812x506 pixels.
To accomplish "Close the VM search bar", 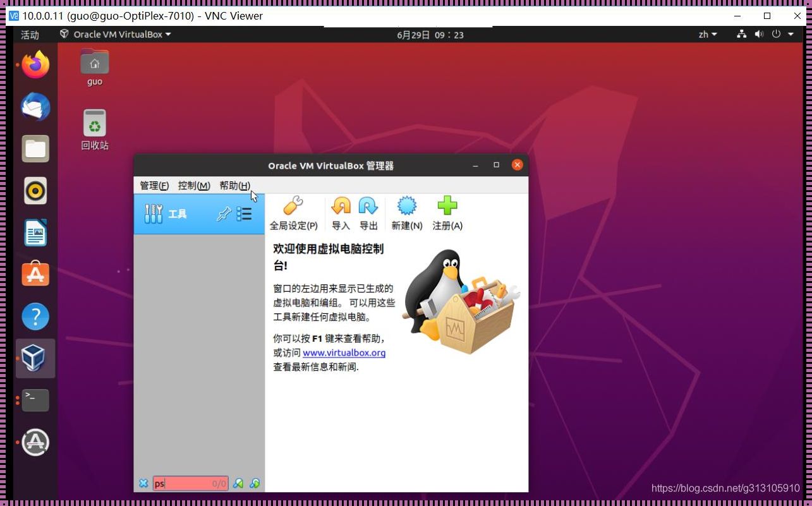I will point(143,483).
